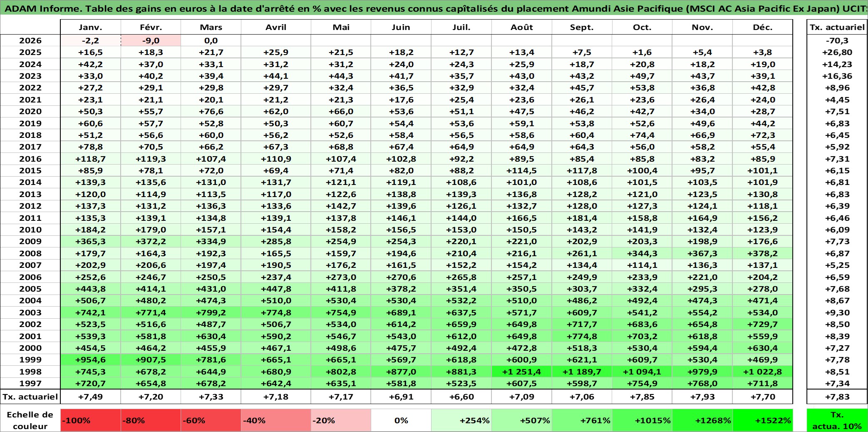This screenshot has height=432, width=868.
Task: Click the 'Tx. actua. 10%' green legend cell
Action: [837, 420]
